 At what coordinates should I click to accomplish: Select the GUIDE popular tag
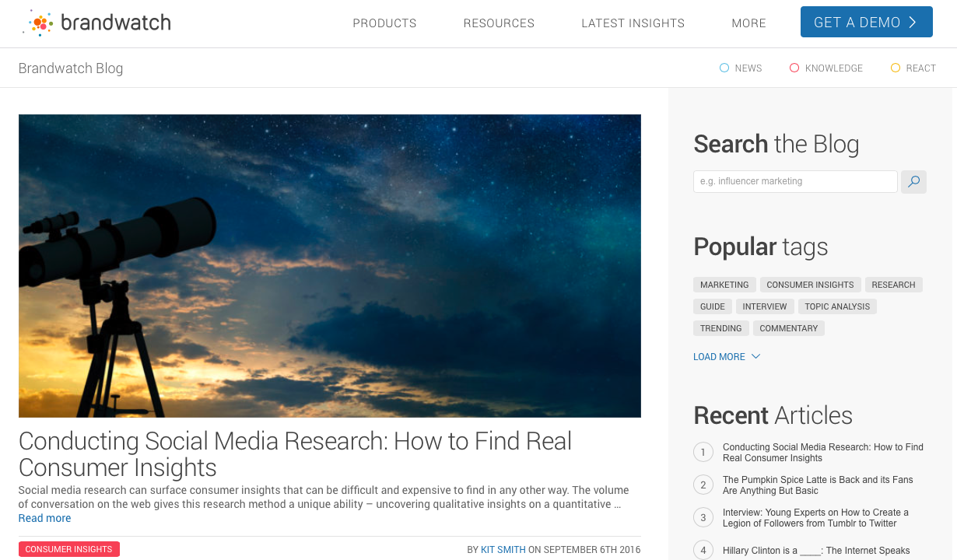coord(713,306)
